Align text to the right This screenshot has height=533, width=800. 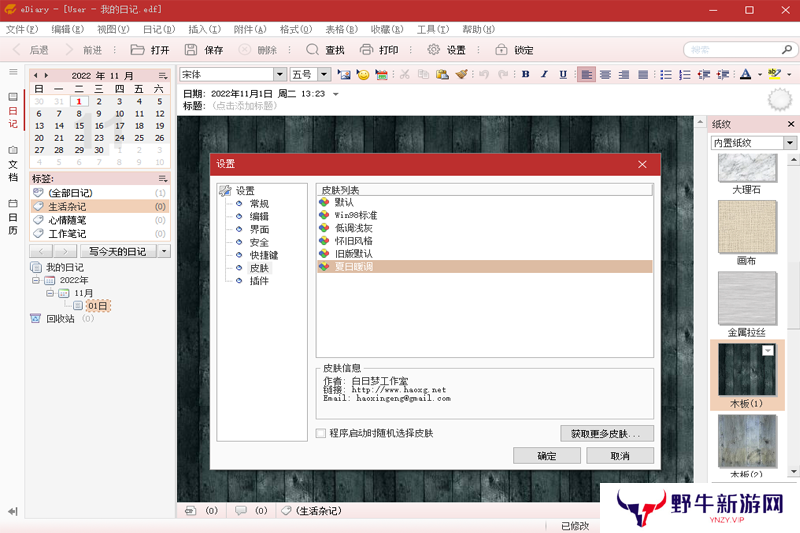click(x=624, y=75)
